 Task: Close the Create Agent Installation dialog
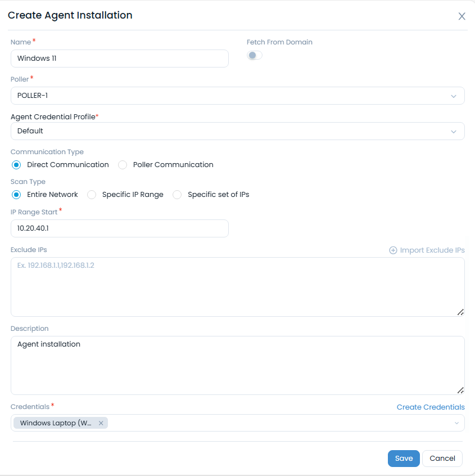click(x=462, y=16)
